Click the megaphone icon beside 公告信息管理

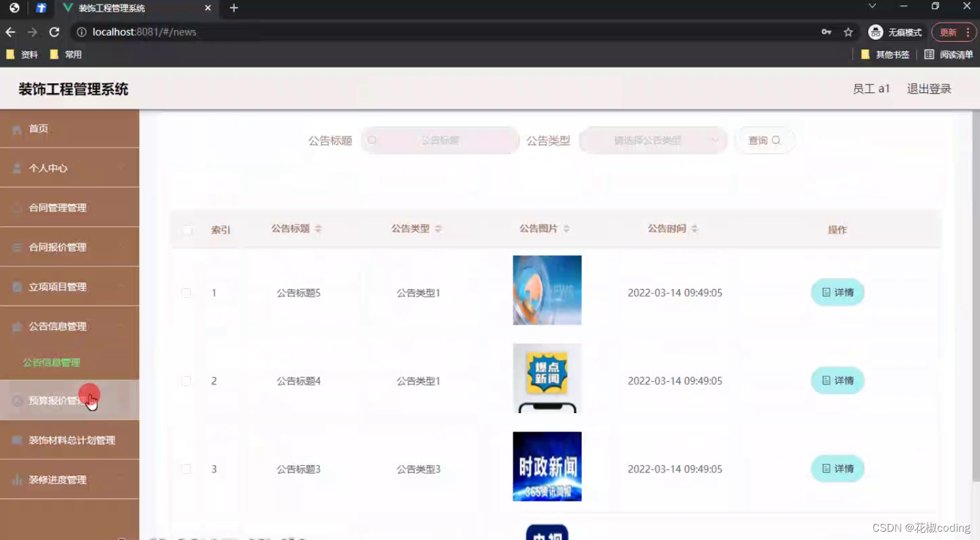pos(17,326)
